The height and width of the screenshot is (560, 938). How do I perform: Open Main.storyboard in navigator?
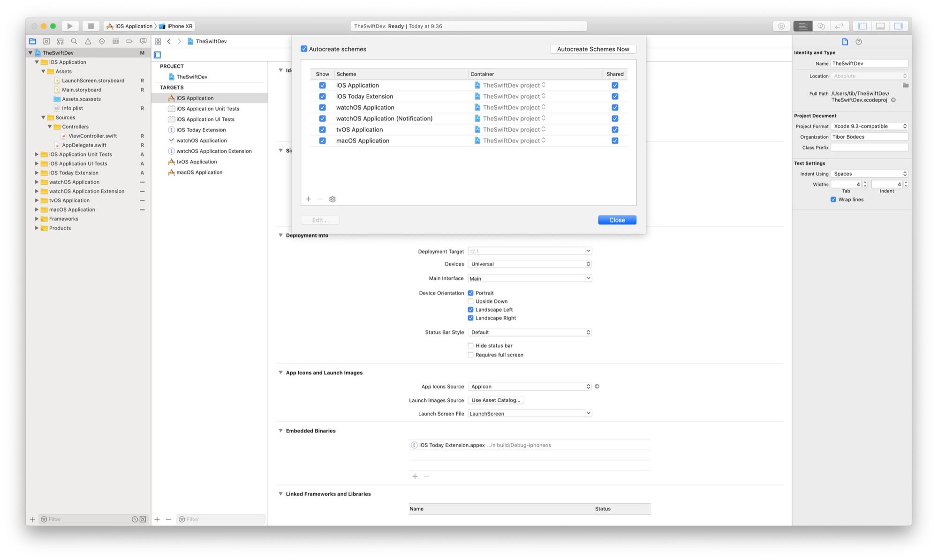[81, 90]
